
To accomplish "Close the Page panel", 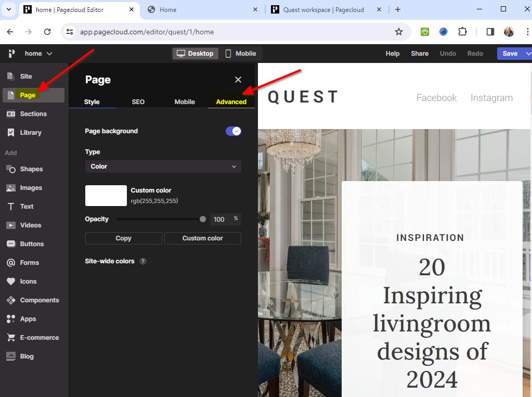I will coord(238,80).
